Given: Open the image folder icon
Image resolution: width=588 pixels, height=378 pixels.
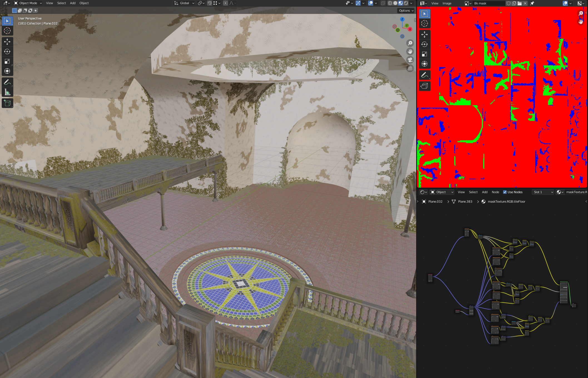Looking at the screenshot, I should point(519,3).
